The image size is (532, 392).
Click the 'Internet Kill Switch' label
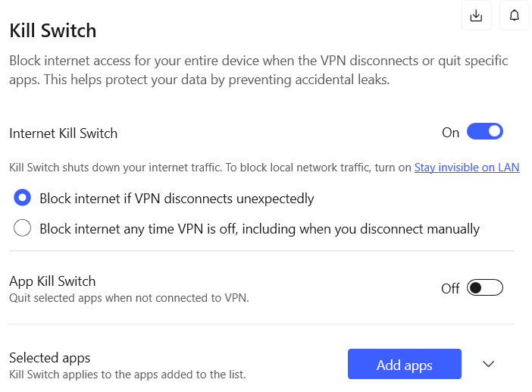[64, 133]
